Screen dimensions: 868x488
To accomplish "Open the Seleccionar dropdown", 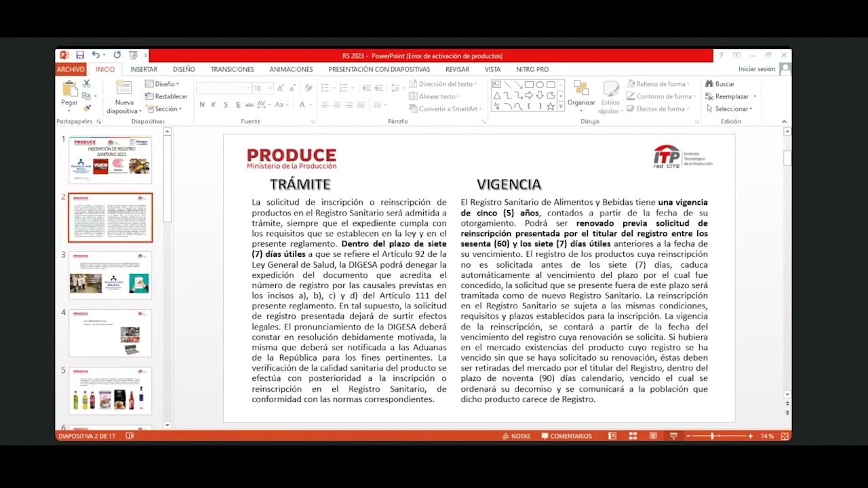I will tap(731, 108).
